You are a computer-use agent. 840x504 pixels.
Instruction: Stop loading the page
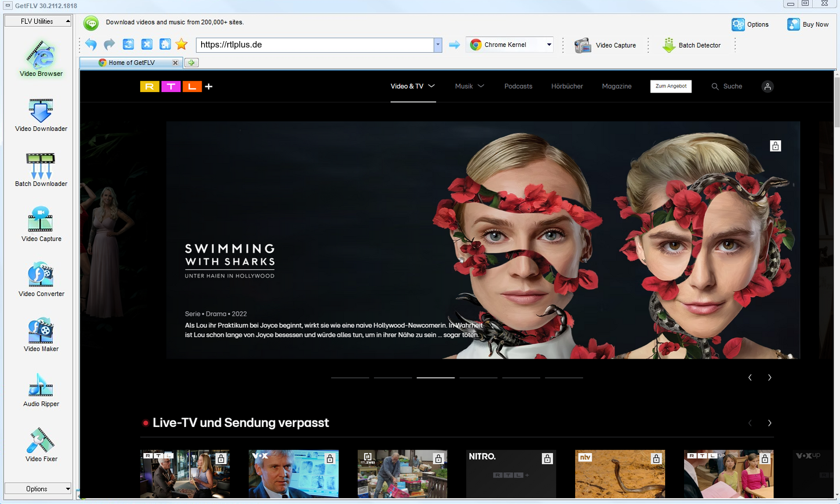[147, 45]
